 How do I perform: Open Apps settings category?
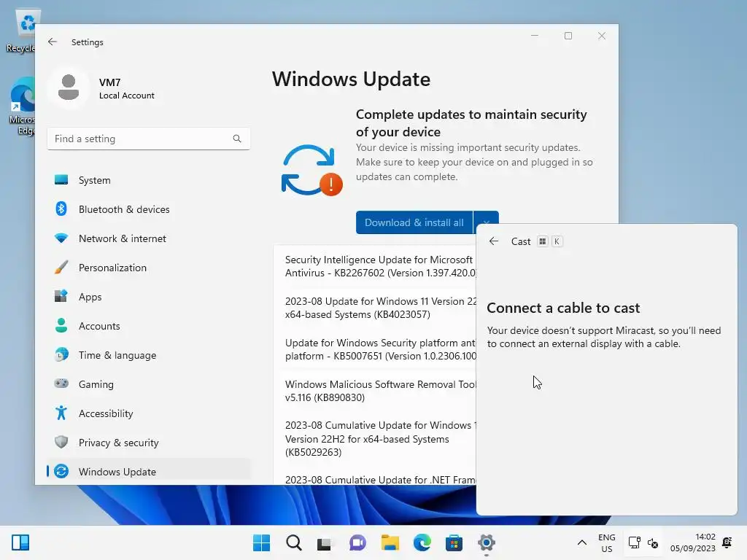pyautogui.click(x=148, y=297)
